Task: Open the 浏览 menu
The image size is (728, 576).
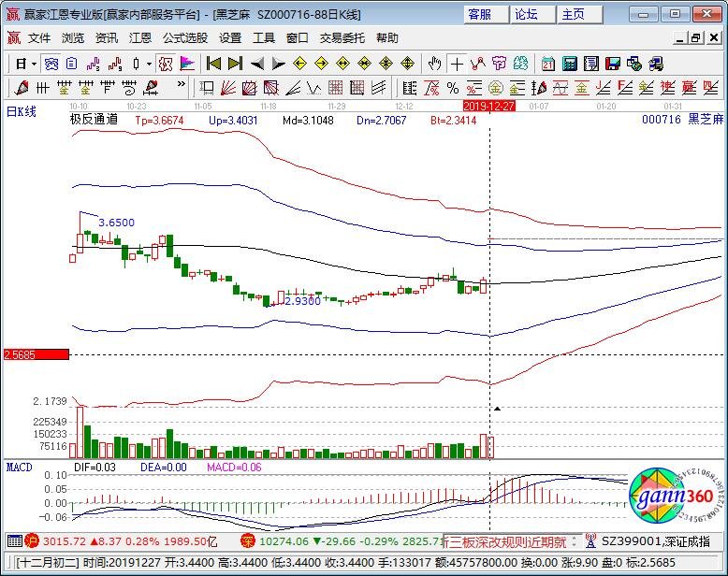Action: (x=73, y=38)
